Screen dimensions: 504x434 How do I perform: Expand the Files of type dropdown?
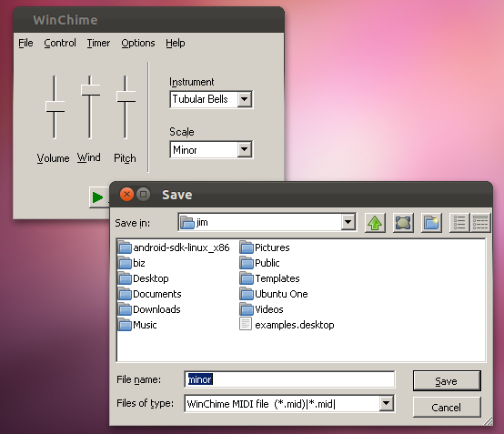[x=387, y=403]
